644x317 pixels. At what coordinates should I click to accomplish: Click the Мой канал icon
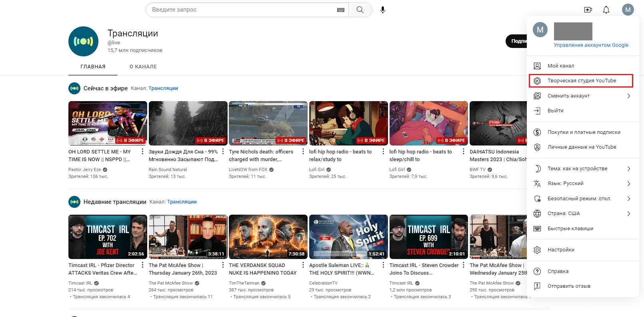coord(538,66)
